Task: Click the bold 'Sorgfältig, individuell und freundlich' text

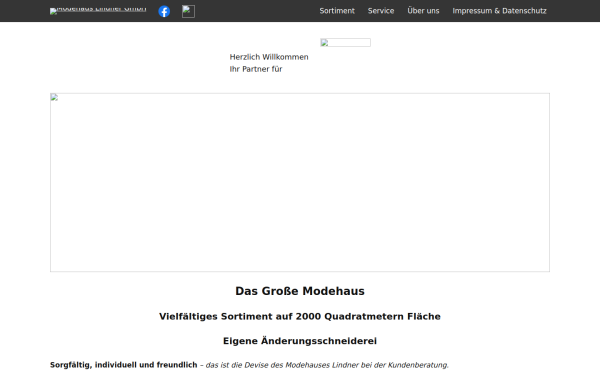Action: coord(124,365)
